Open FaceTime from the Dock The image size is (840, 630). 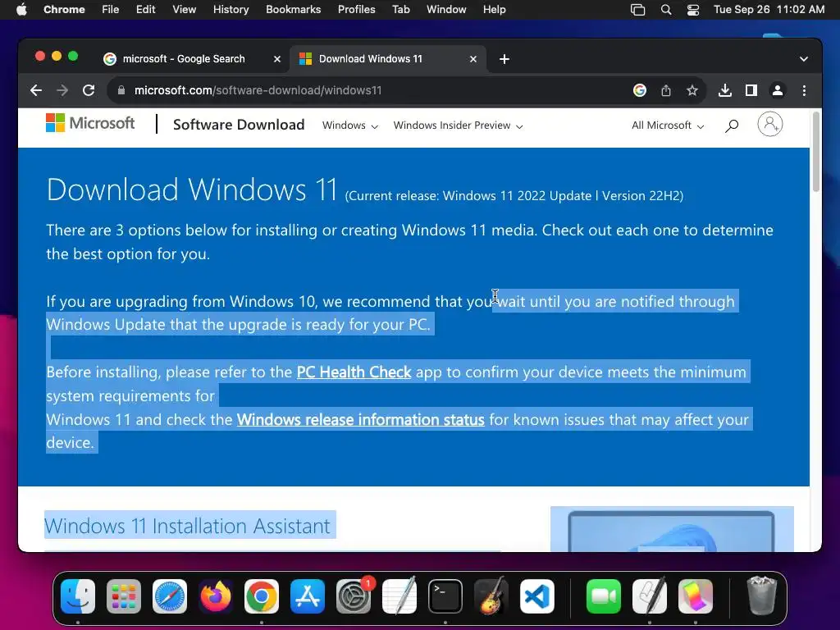click(x=604, y=596)
